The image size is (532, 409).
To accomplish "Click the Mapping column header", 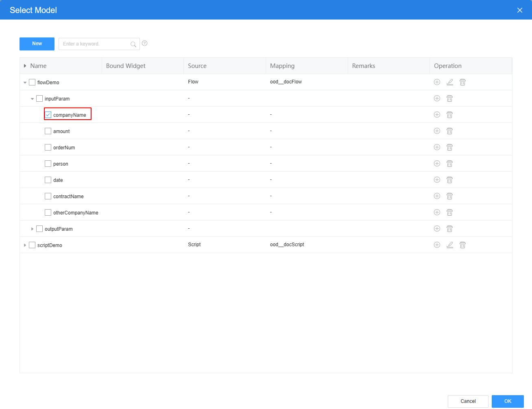I will [307, 66].
